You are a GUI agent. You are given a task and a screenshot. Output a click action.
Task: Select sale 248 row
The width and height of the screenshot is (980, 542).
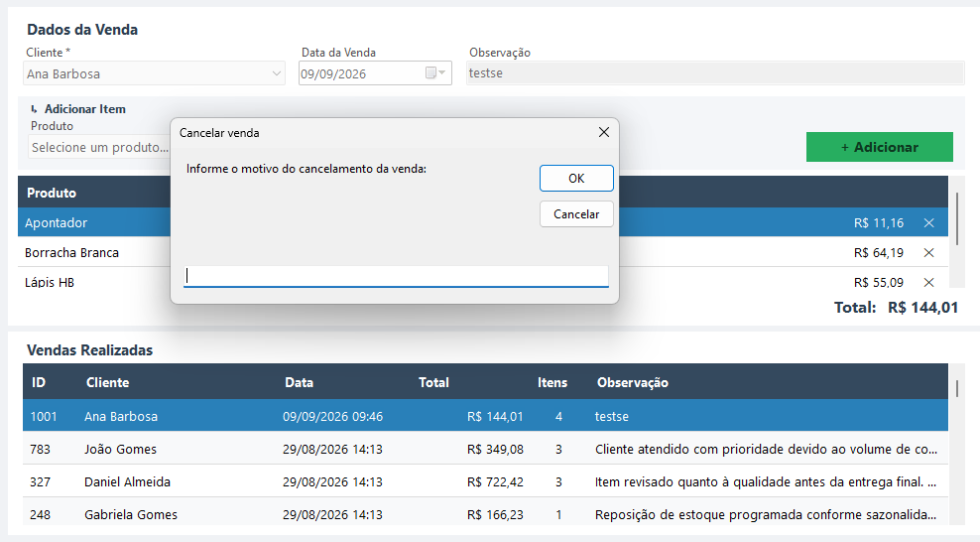(485, 512)
